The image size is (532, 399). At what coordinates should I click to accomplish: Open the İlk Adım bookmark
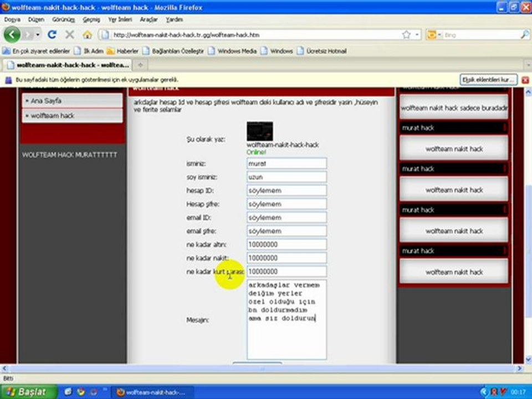pos(89,51)
